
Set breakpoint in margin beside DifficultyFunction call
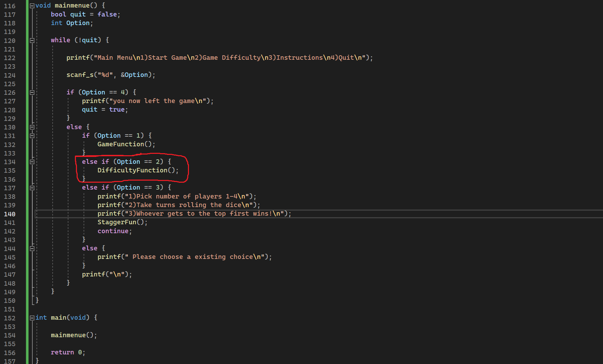pos(21,170)
